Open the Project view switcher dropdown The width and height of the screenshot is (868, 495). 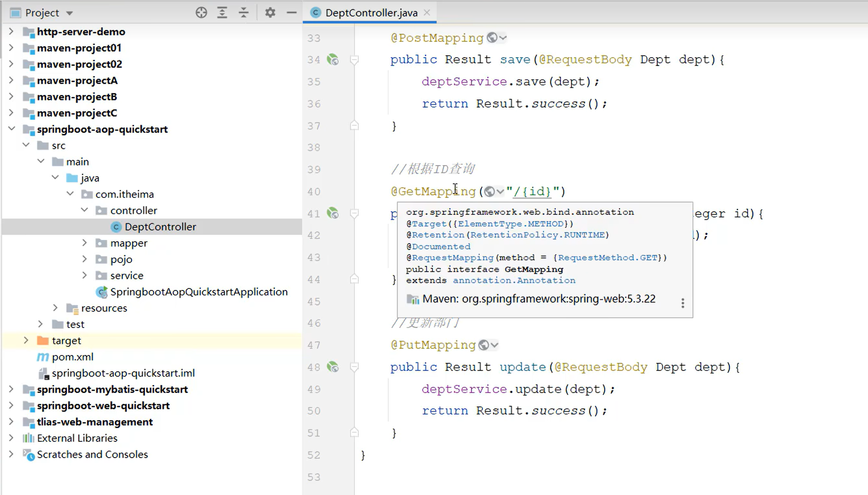(70, 12)
